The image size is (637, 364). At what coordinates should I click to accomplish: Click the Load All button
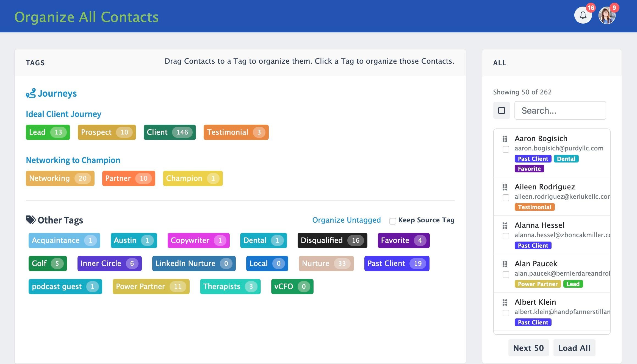click(574, 348)
